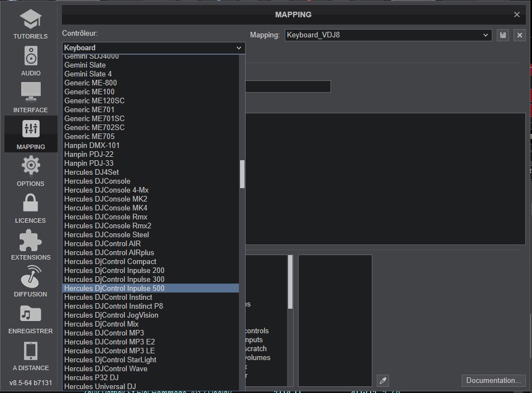
Task: Select the plain Hercules DJConsole entry
Action: coord(151,181)
